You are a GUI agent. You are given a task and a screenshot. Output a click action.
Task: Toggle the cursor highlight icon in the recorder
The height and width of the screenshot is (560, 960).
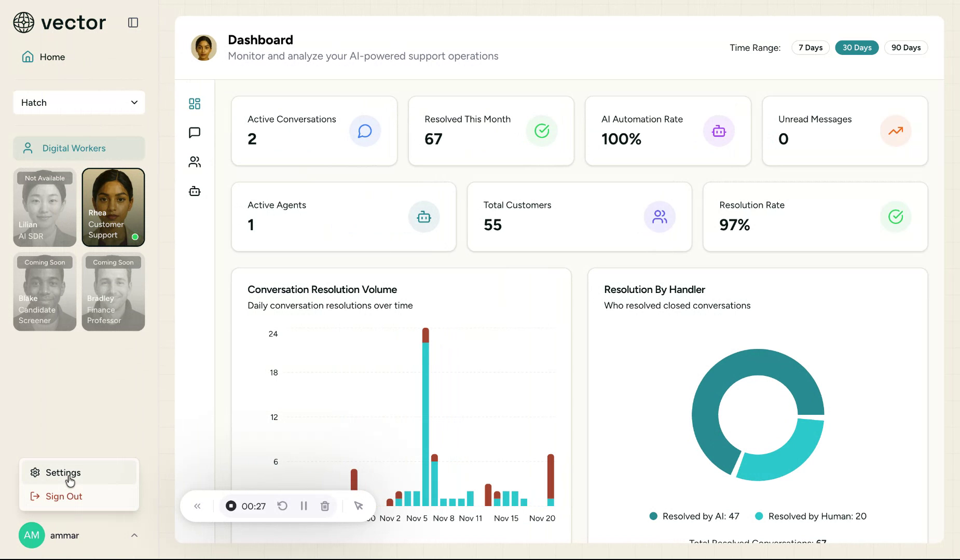(x=359, y=506)
